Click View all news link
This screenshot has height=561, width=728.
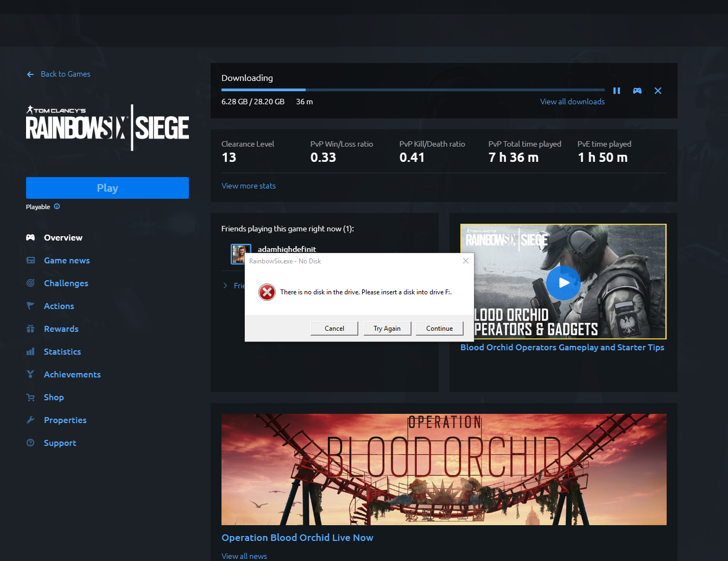click(x=244, y=556)
